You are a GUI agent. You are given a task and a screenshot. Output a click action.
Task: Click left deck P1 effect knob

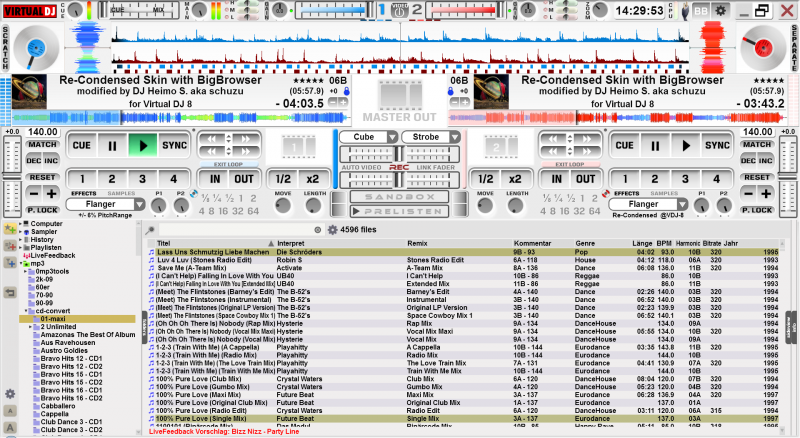[x=159, y=206]
